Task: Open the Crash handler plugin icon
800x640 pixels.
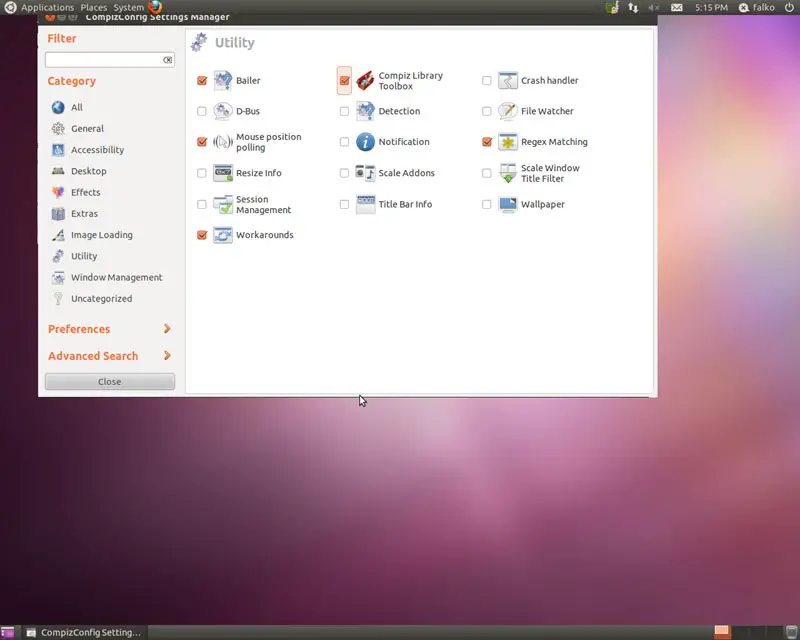Action: tap(508, 81)
